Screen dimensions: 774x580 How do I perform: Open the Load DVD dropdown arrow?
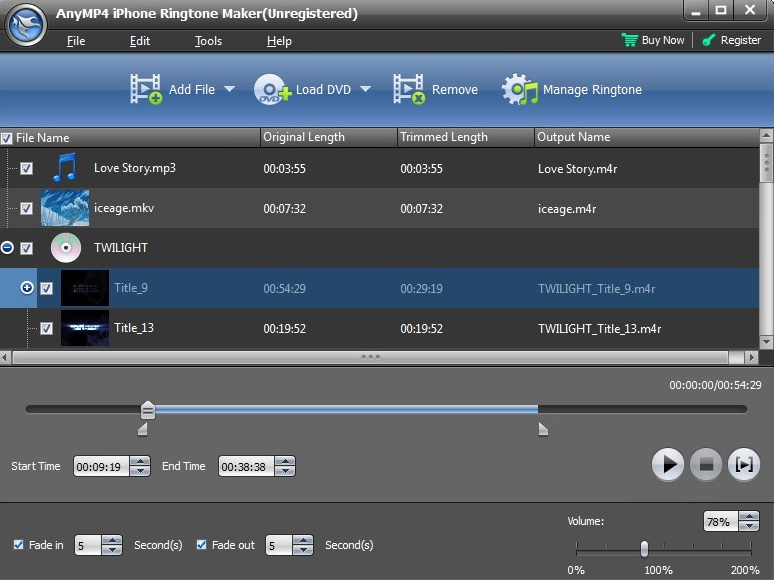(x=365, y=89)
